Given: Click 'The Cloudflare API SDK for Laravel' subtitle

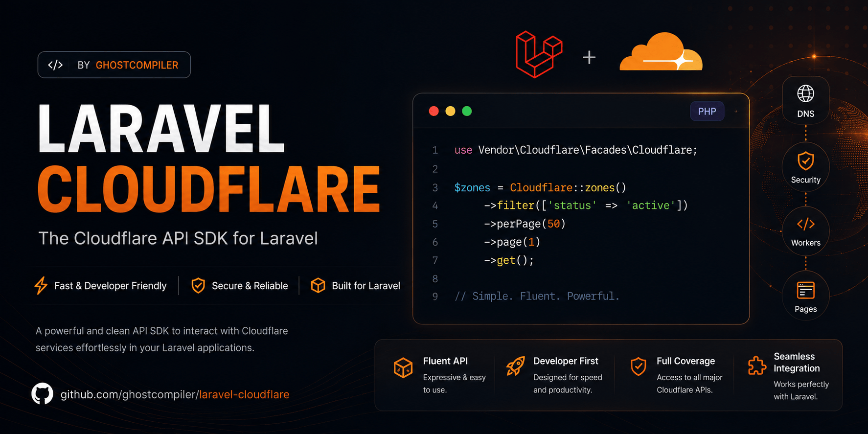Looking at the screenshot, I should pyautogui.click(x=178, y=238).
